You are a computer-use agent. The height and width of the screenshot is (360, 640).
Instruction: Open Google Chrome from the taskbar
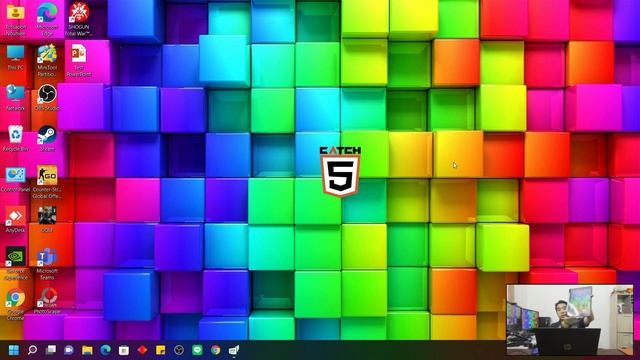click(x=216, y=350)
